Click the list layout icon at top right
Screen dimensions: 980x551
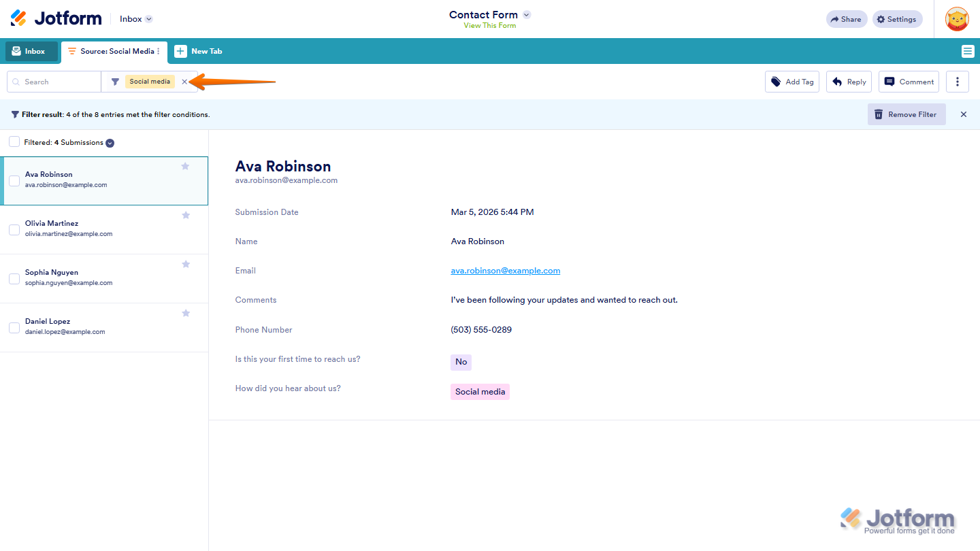tap(967, 51)
